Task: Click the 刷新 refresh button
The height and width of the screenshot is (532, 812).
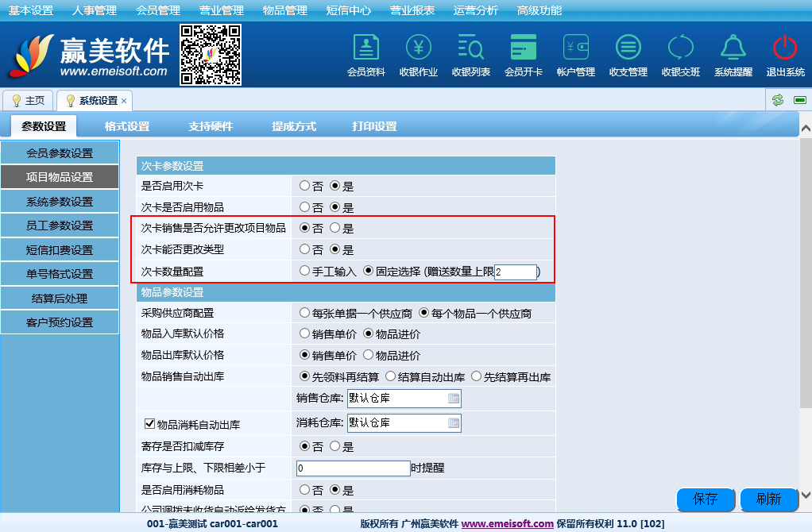Action: (768, 499)
